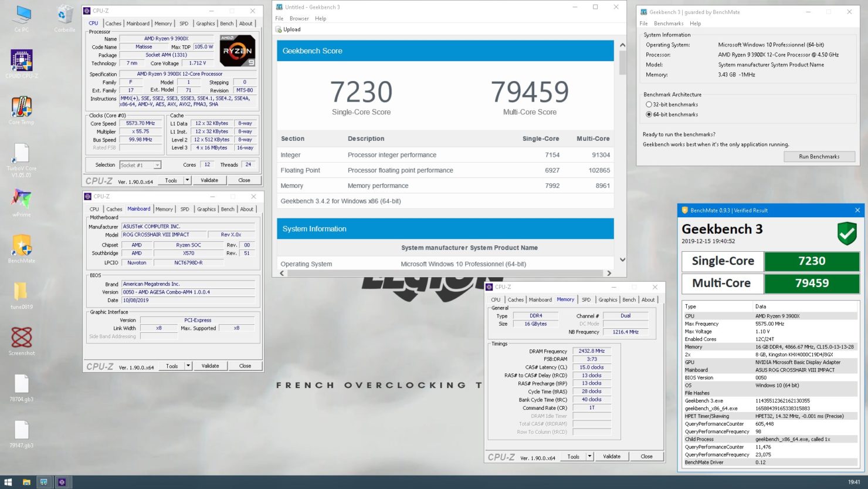Select the 64-bit benchmarks radio button

[x=649, y=114]
